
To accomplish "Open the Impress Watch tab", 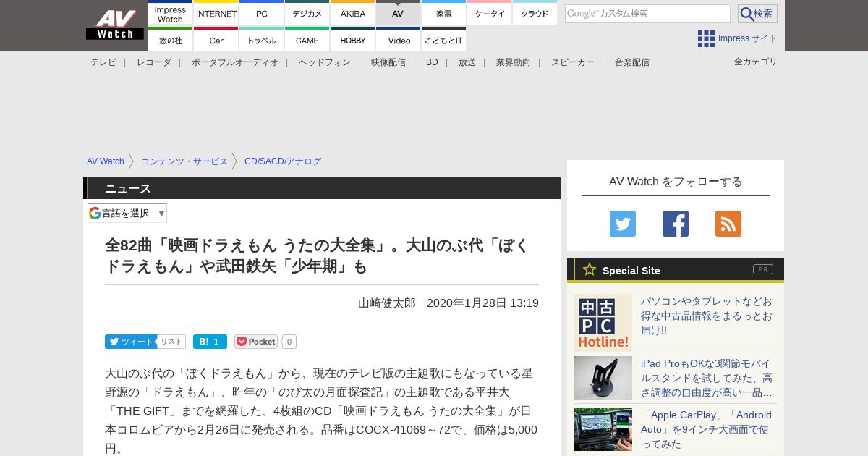I will [x=170, y=13].
